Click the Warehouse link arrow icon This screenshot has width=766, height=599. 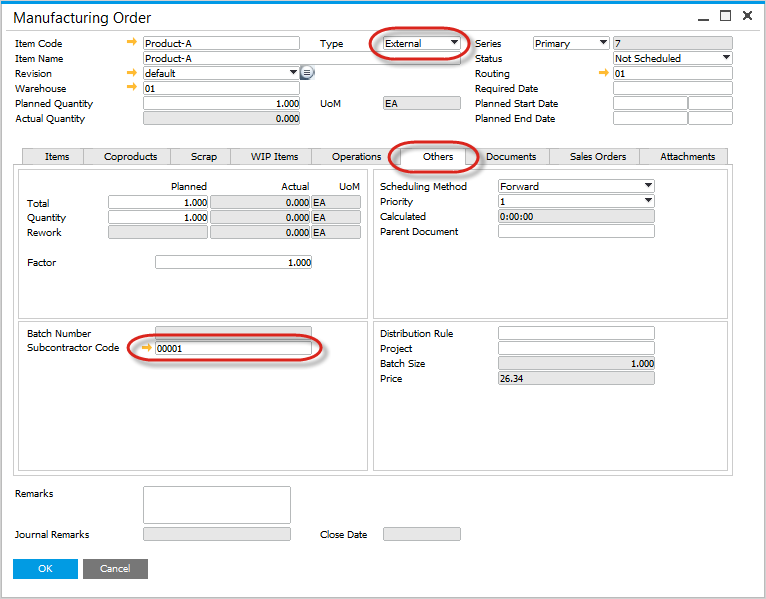coord(132,88)
